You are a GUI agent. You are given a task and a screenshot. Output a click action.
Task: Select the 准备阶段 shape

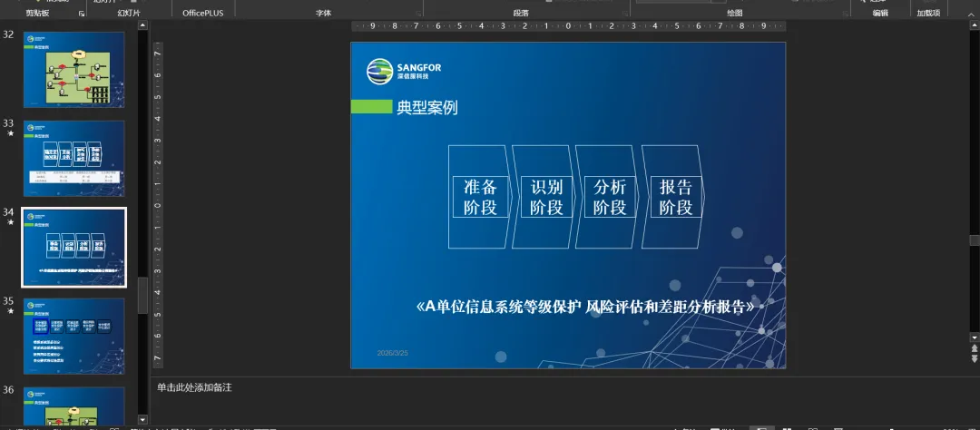coord(480,197)
